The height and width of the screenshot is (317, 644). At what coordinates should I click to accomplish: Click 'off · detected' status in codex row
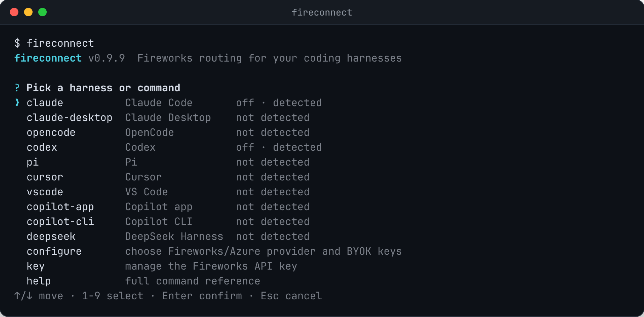click(279, 147)
